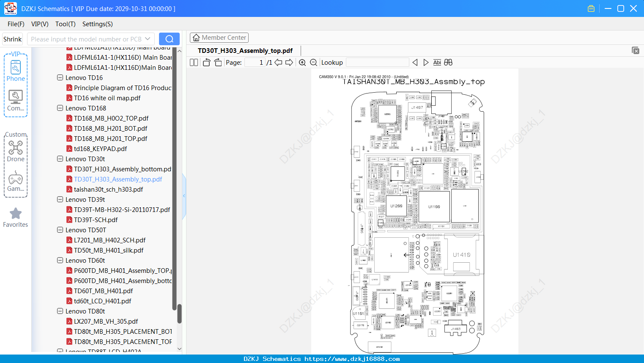The width and height of the screenshot is (644, 363).
Task: Open Principle Diagram of TD16 file
Action: [x=123, y=88]
